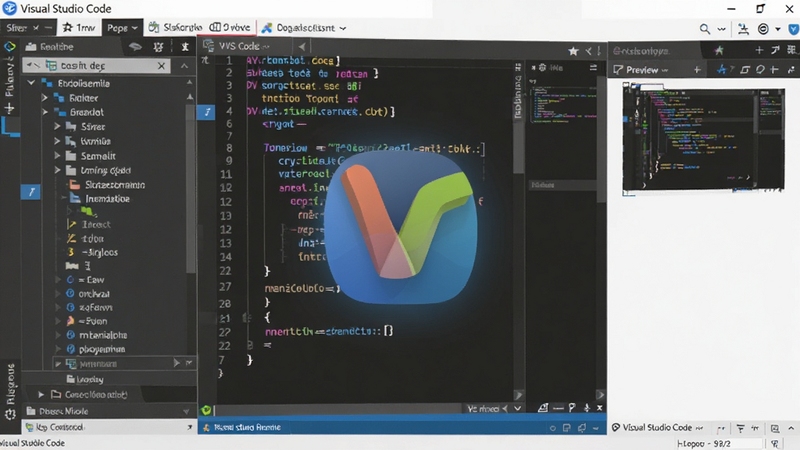
Task: Expand the Consclioo atlot) folder
Action: click(41, 394)
